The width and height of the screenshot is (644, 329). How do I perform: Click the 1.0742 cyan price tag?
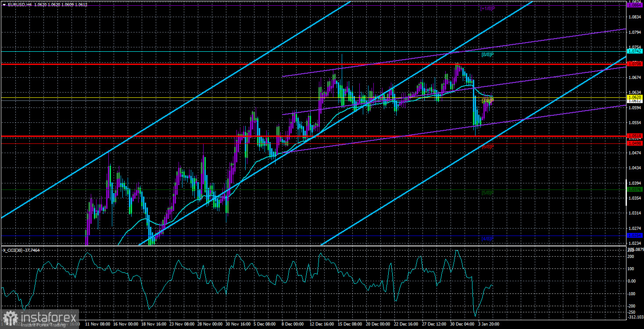pyautogui.click(x=635, y=51)
